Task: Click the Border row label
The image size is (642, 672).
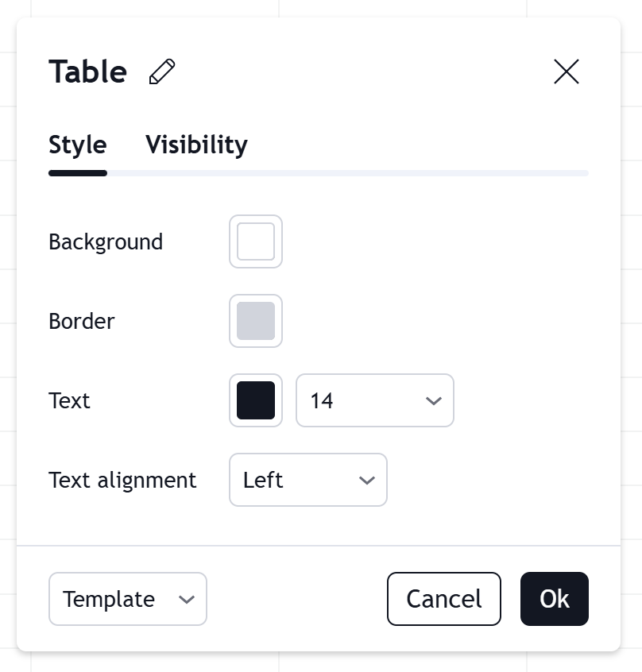Action: tap(82, 321)
